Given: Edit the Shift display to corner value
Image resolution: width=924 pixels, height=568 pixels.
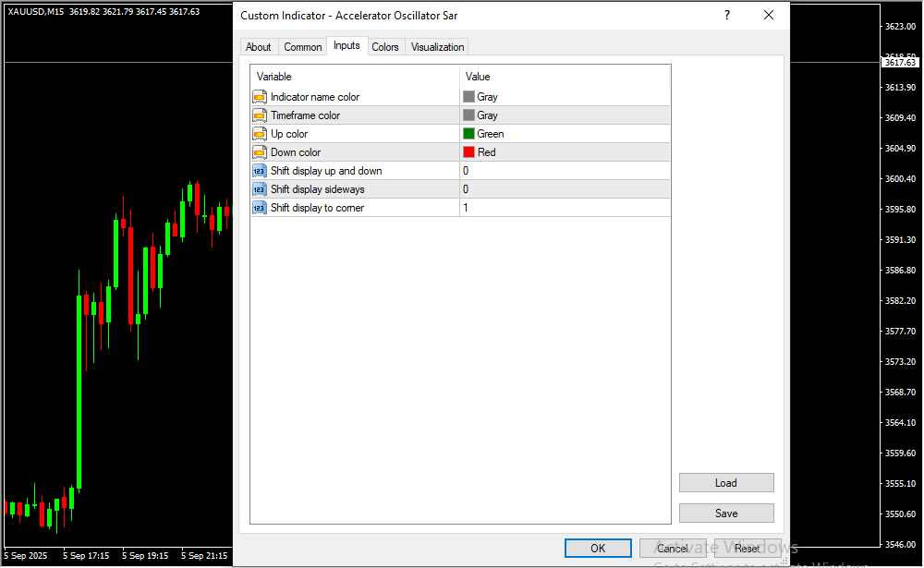Looking at the screenshot, I should [x=564, y=208].
